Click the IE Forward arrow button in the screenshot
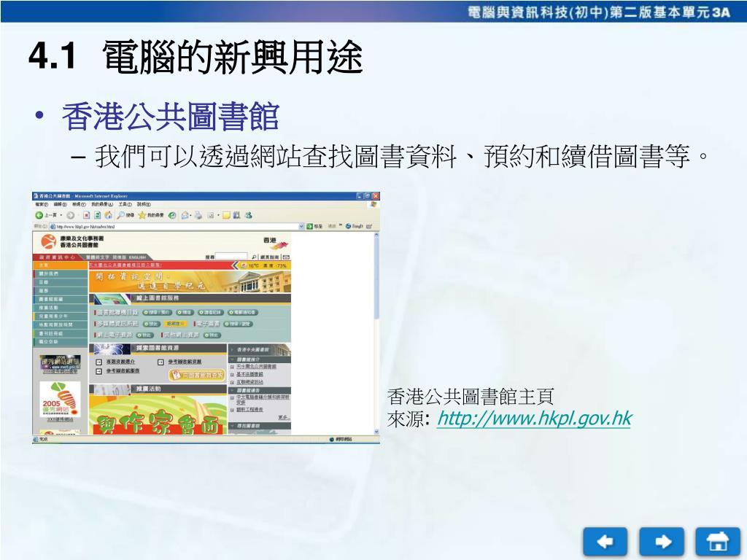This screenshot has width=747, height=560. [x=71, y=215]
